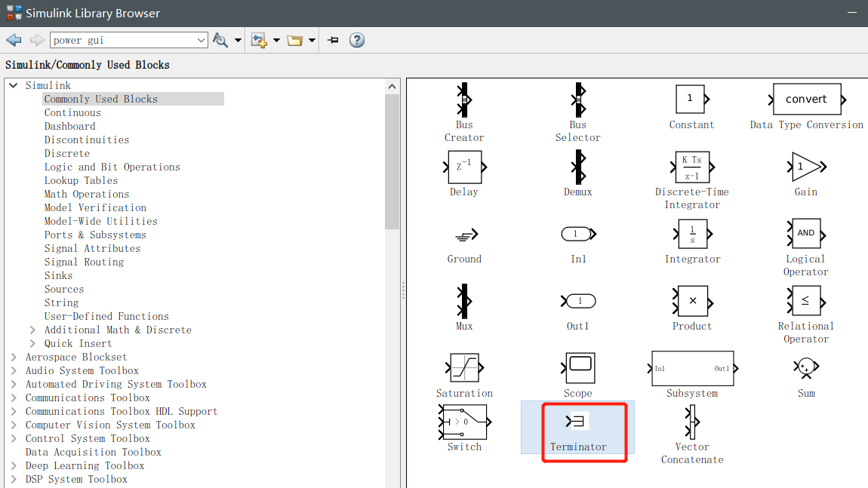Select the Data Type Conversion block
This screenshot has height=488, width=868.
807,99
